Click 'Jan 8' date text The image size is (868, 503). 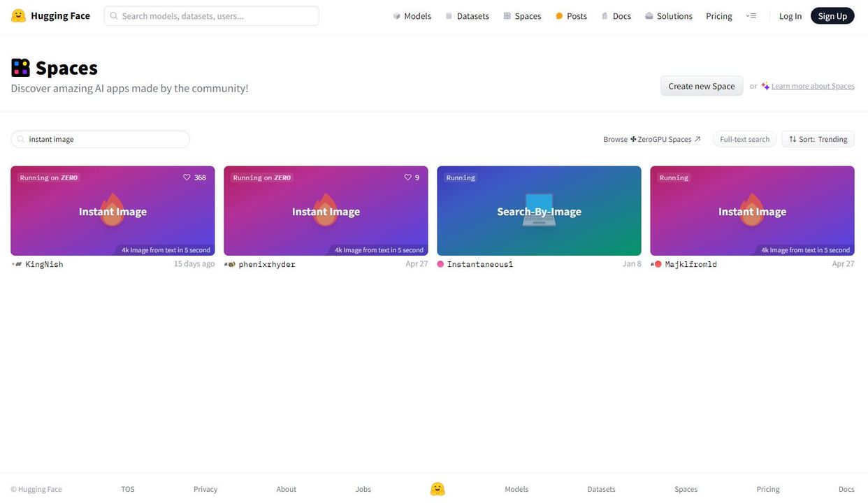[x=632, y=263]
